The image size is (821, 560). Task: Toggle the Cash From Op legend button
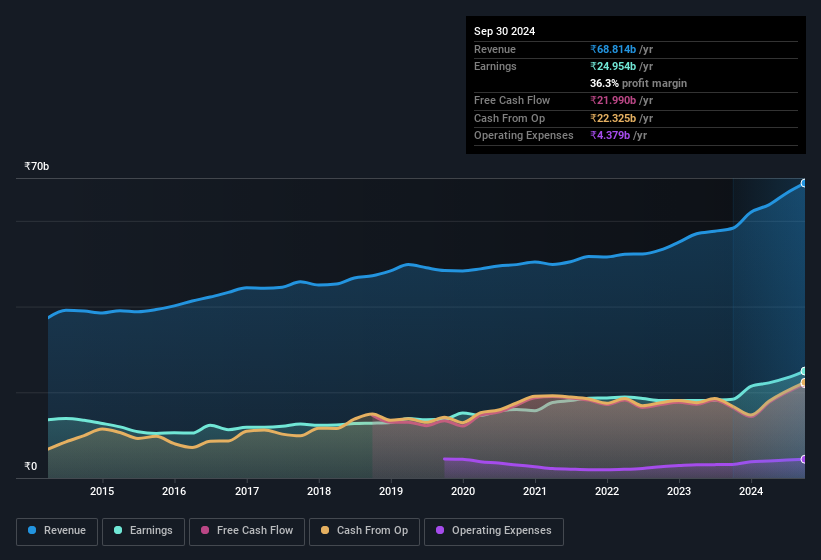point(364,531)
